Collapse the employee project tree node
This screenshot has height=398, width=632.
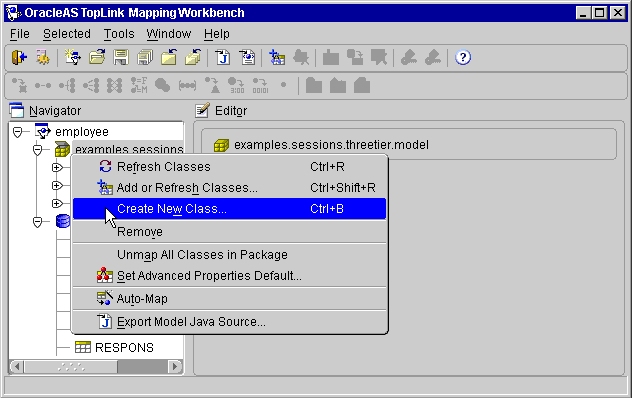[x=17, y=132]
